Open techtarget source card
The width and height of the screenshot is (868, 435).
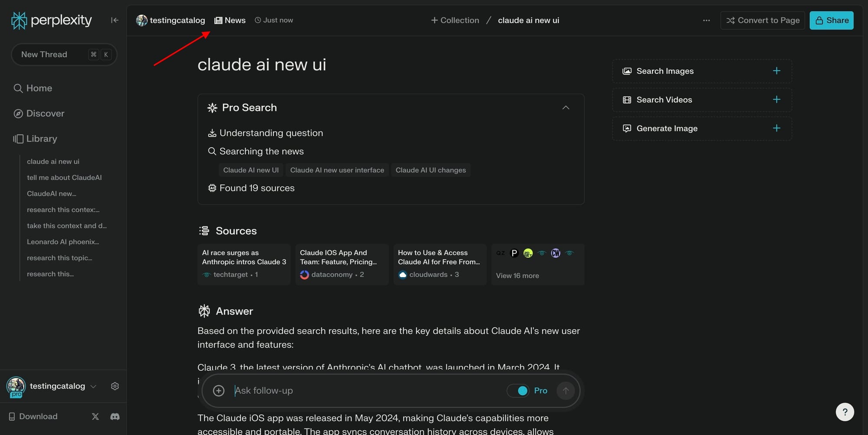coord(244,264)
